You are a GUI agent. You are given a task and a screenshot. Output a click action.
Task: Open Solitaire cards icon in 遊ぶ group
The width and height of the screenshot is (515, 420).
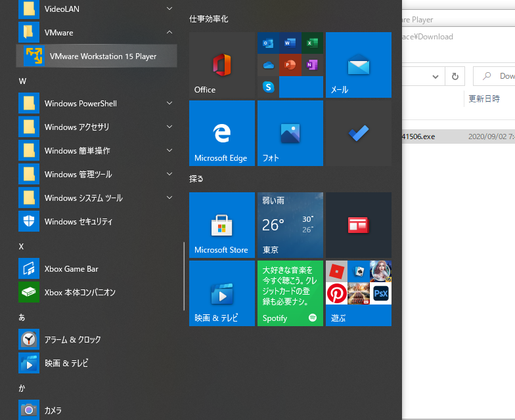pos(359,272)
